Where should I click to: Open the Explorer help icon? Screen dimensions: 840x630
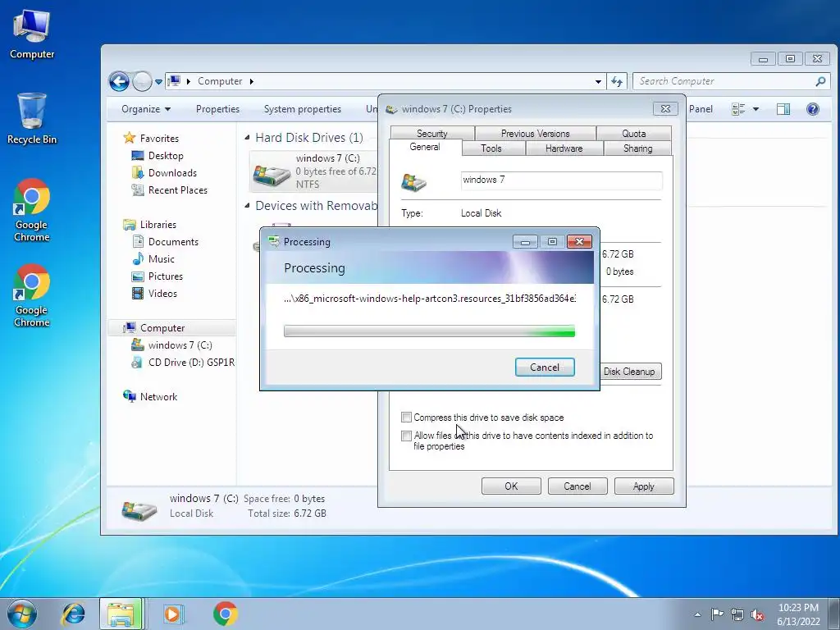coord(813,109)
